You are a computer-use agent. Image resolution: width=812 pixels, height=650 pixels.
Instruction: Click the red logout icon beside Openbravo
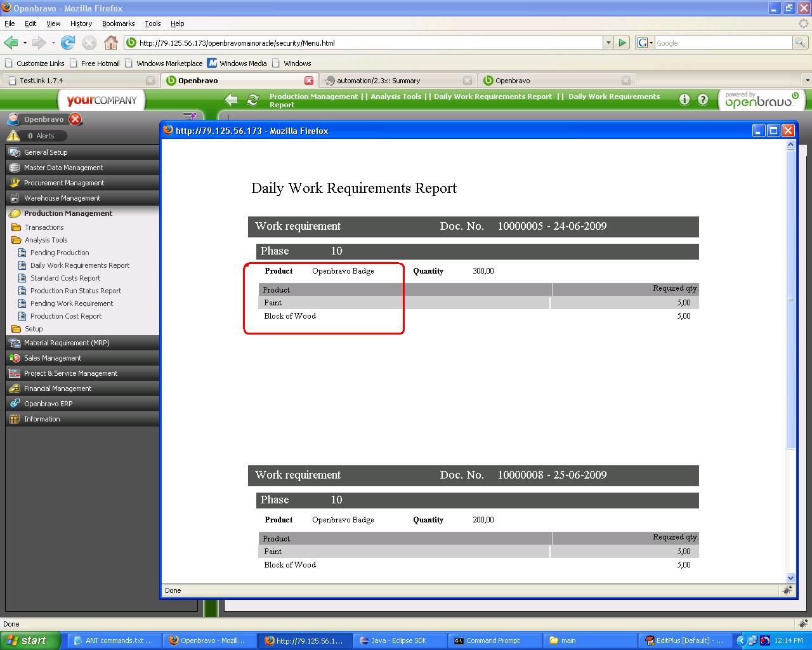tap(75, 119)
